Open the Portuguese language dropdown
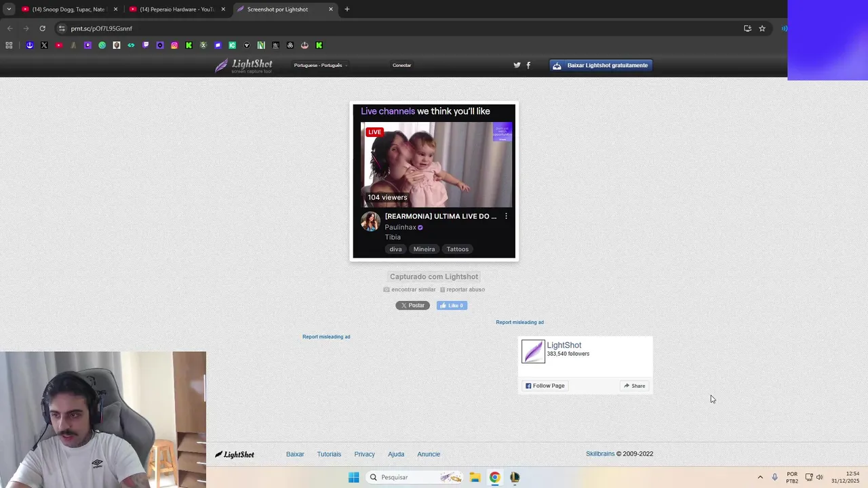The height and width of the screenshot is (488, 868). pos(321,65)
